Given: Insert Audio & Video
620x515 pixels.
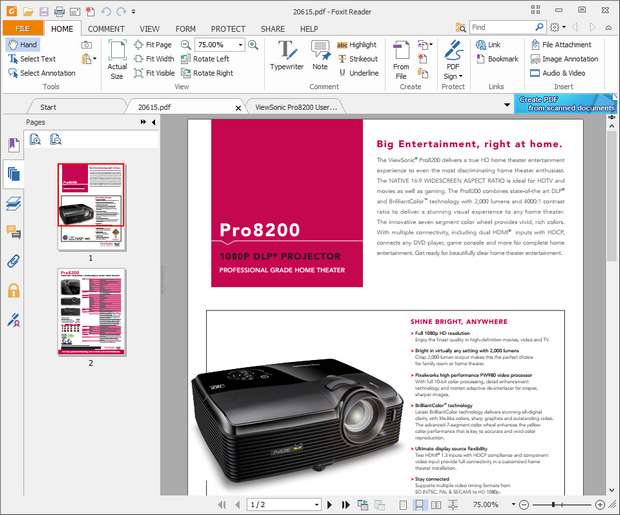Looking at the screenshot, I should coord(558,73).
